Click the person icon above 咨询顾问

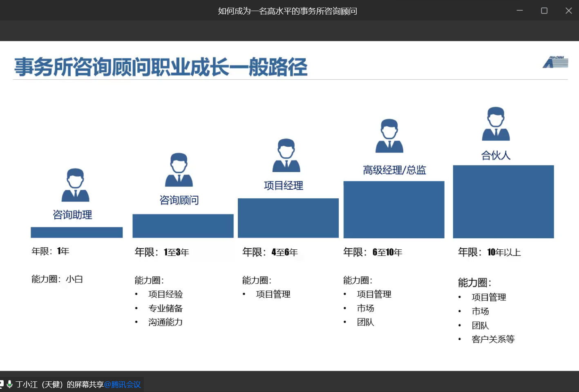point(179,170)
